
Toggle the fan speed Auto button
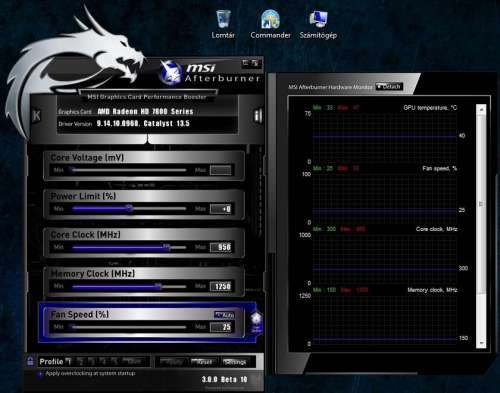point(224,315)
